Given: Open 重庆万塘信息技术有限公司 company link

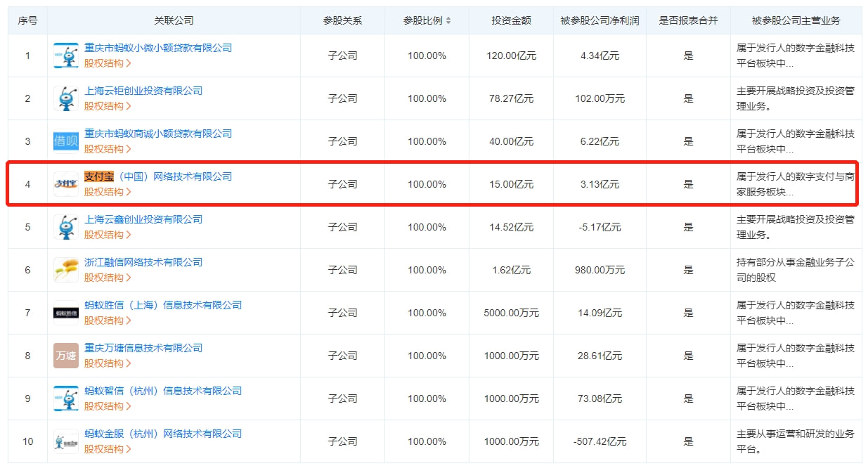Looking at the screenshot, I should [143, 348].
